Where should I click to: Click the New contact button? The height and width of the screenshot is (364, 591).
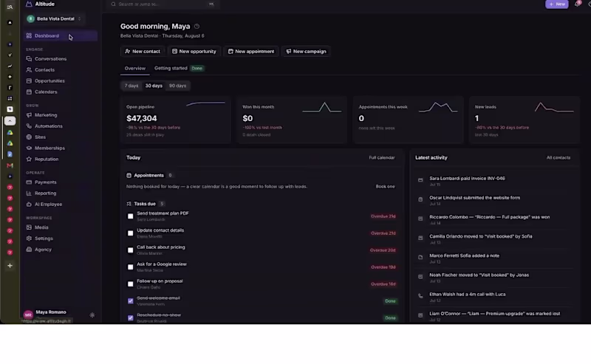pos(143,51)
